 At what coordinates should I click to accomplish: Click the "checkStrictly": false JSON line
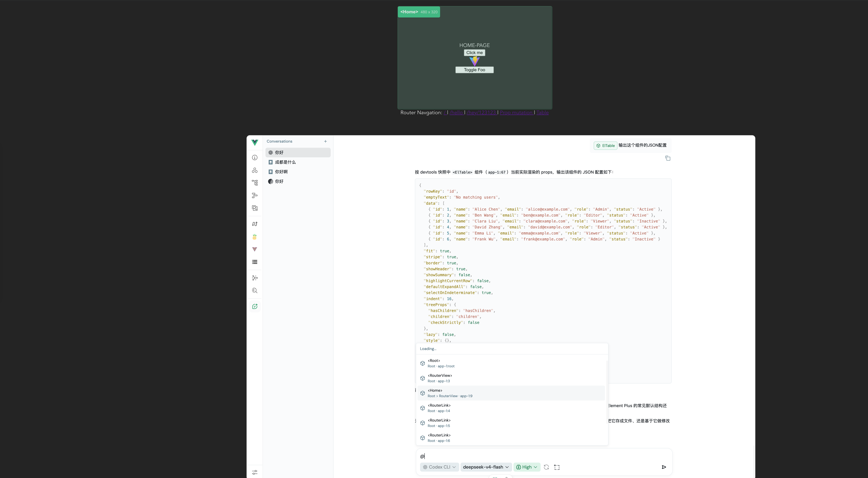[454, 323]
